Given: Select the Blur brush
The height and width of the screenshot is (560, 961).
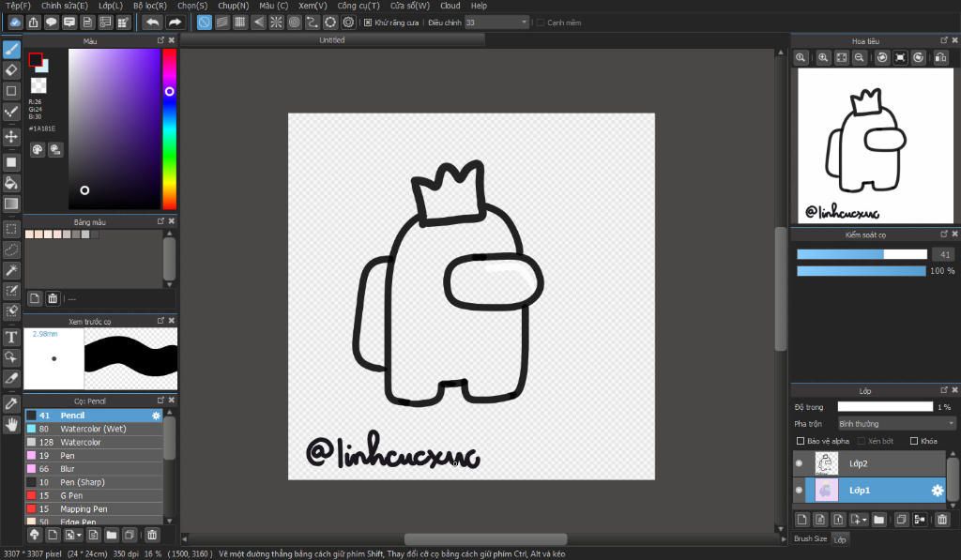Looking at the screenshot, I should 94,469.
